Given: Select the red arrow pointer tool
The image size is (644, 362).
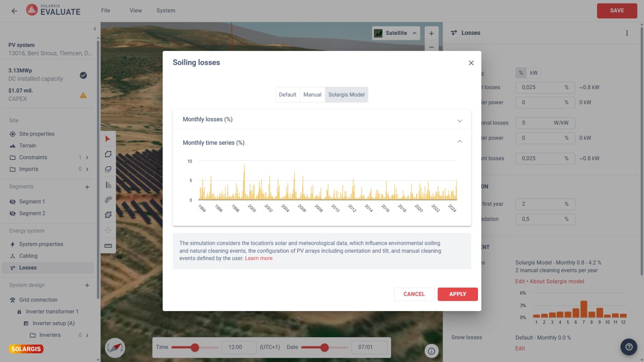Looking at the screenshot, I should [x=108, y=139].
